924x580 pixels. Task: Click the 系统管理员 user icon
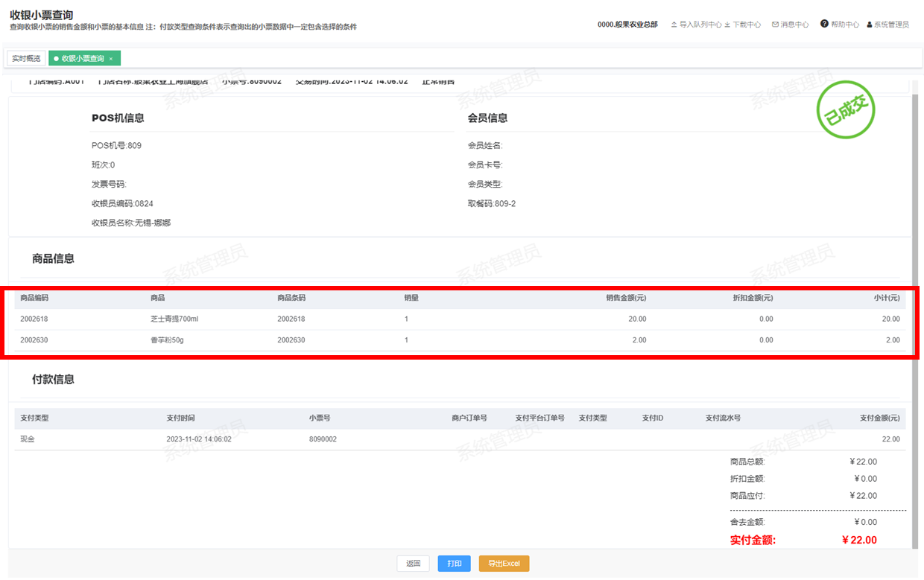pos(869,25)
